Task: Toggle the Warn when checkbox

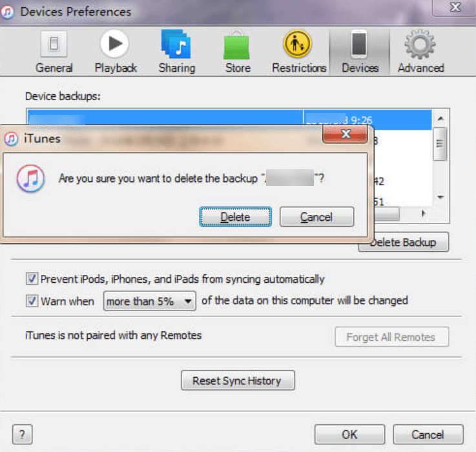Action: pyautogui.click(x=32, y=301)
